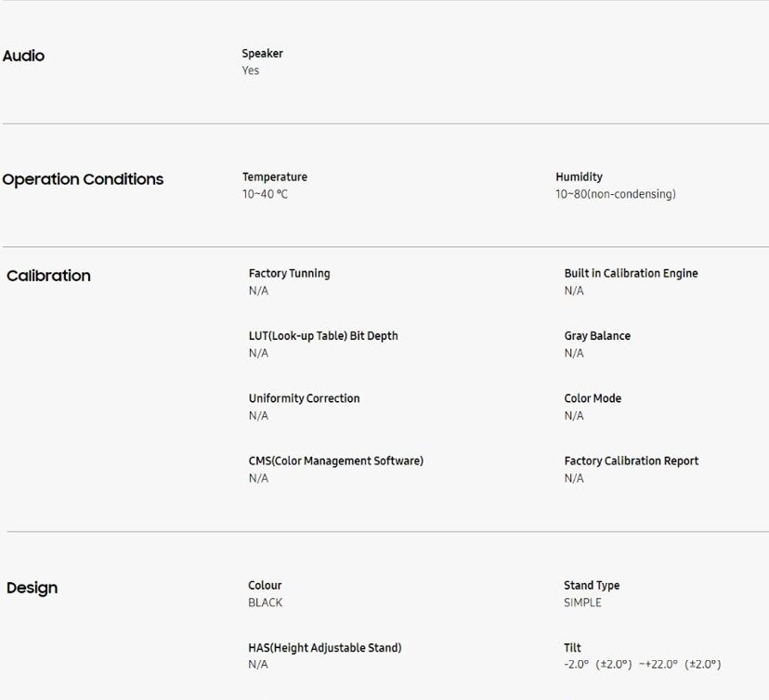The width and height of the screenshot is (769, 700).
Task: Click the Design section heading
Action: point(32,588)
